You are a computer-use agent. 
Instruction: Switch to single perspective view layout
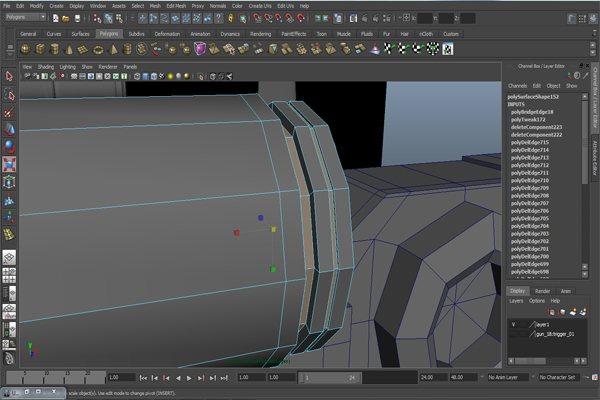click(9, 257)
